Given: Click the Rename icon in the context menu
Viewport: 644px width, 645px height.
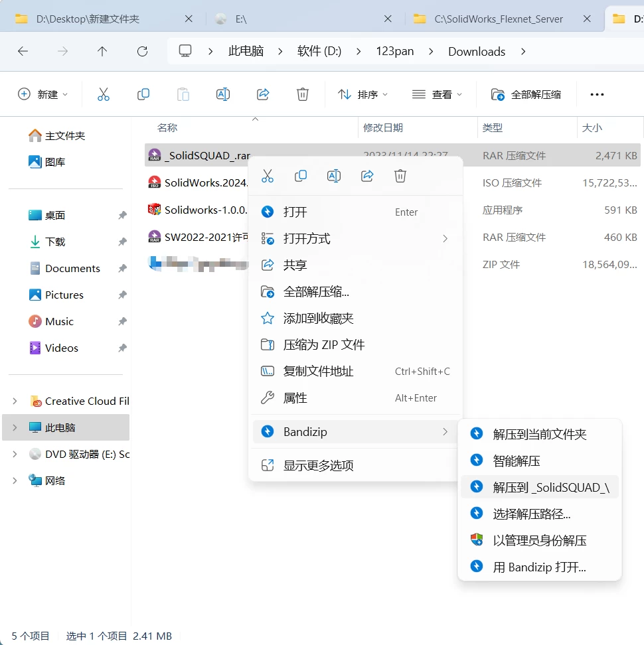Looking at the screenshot, I should click(x=334, y=176).
